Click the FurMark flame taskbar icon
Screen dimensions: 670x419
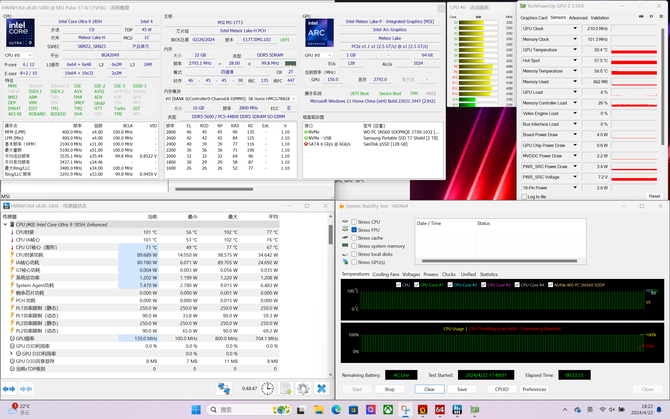(x=423, y=410)
